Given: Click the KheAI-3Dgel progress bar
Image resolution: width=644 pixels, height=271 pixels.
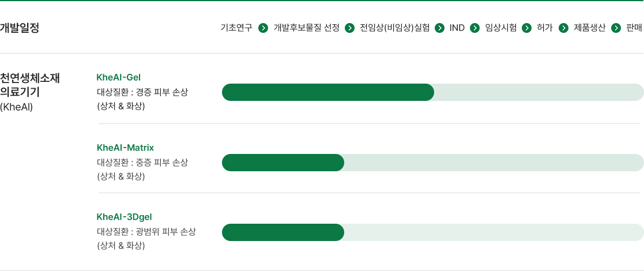Looking at the screenshot, I should pos(433,232).
